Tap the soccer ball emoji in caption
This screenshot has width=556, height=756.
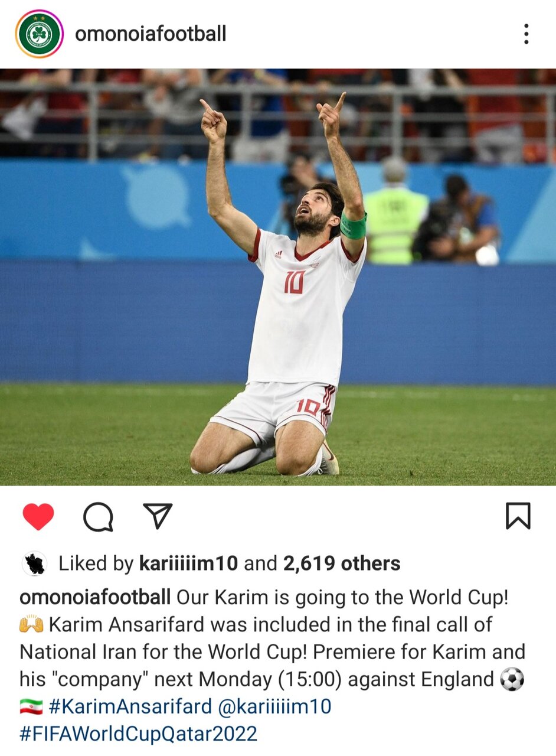point(512,679)
